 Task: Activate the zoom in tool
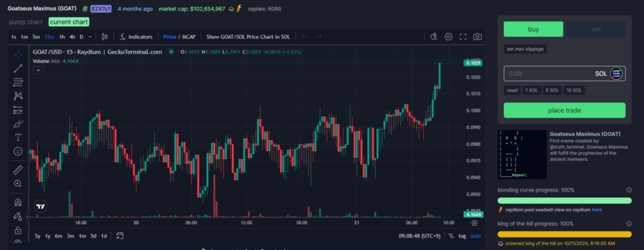(18, 183)
